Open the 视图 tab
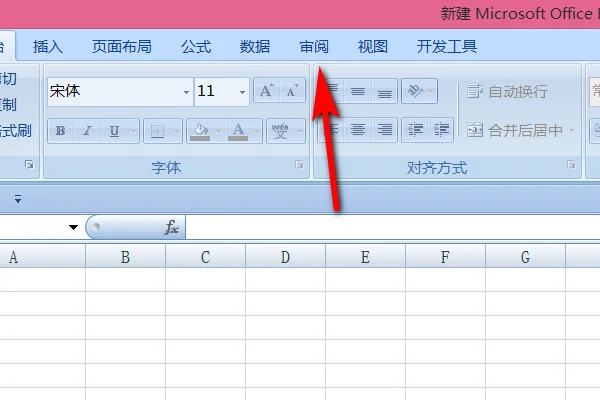This screenshot has height=400, width=600. click(373, 47)
